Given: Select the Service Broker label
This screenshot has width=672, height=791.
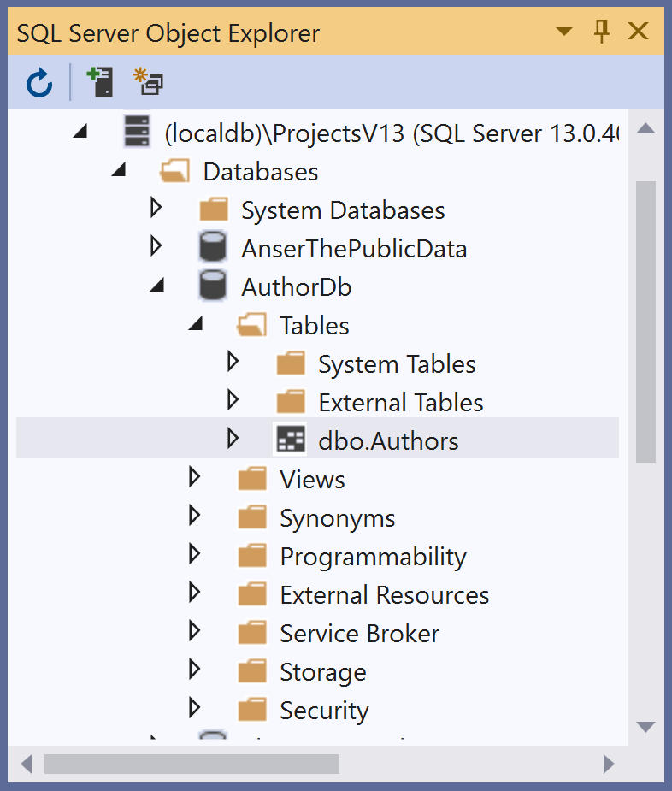Looking at the screenshot, I should pos(360,633).
